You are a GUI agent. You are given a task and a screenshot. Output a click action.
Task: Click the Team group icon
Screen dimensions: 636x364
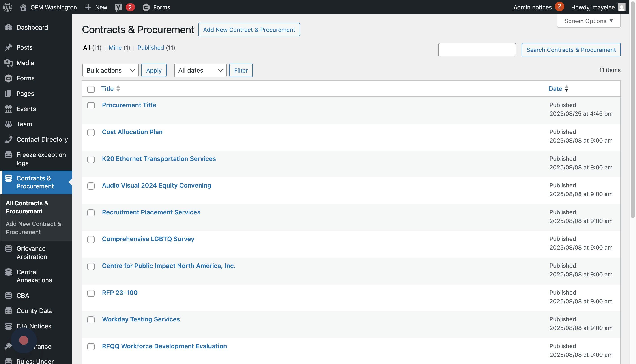(9, 124)
